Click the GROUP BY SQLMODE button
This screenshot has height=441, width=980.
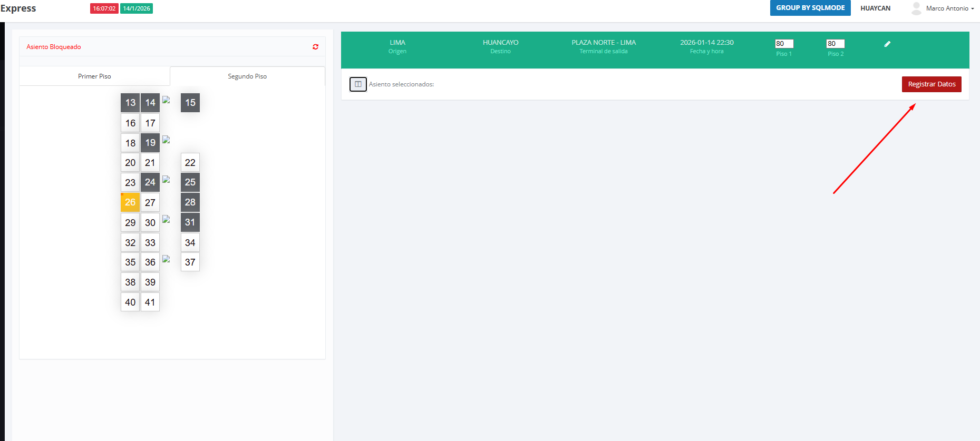click(810, 8)
